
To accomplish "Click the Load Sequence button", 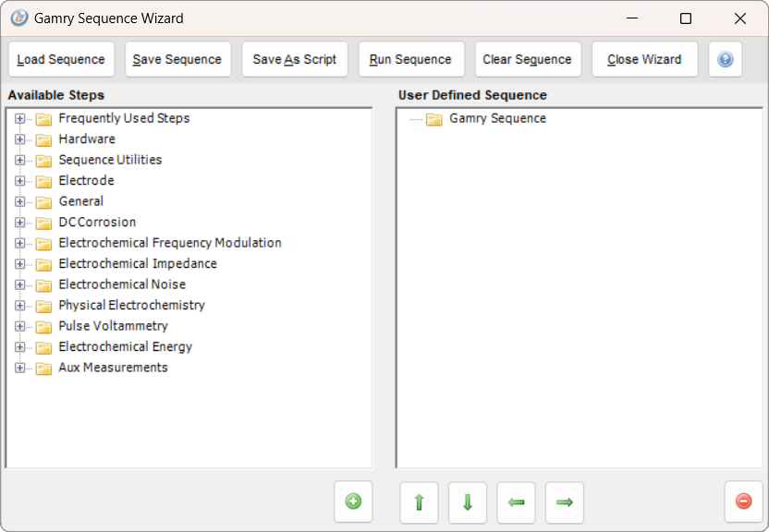I will click(x=61, y=59).
